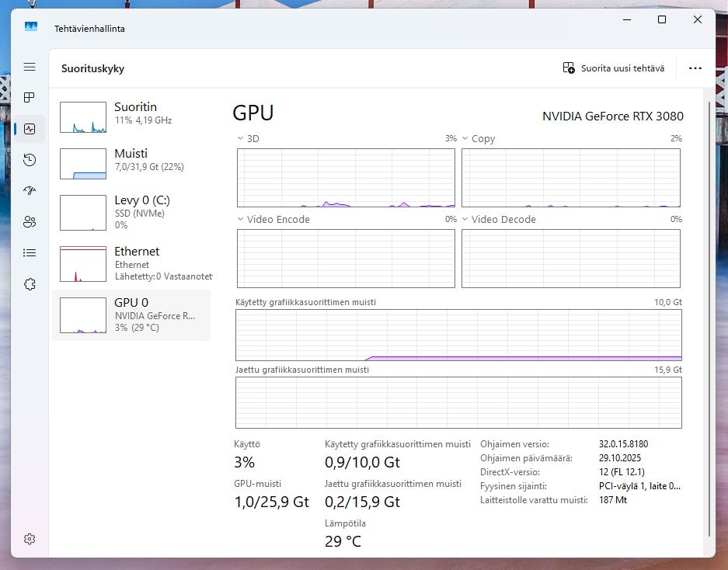Screen dimensions: 728x570
Task: Click the run new task icon
Action: [569, 68]
